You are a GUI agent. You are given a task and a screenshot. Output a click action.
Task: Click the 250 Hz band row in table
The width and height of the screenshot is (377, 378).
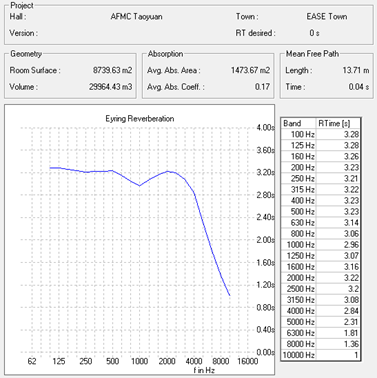(321, 178)
